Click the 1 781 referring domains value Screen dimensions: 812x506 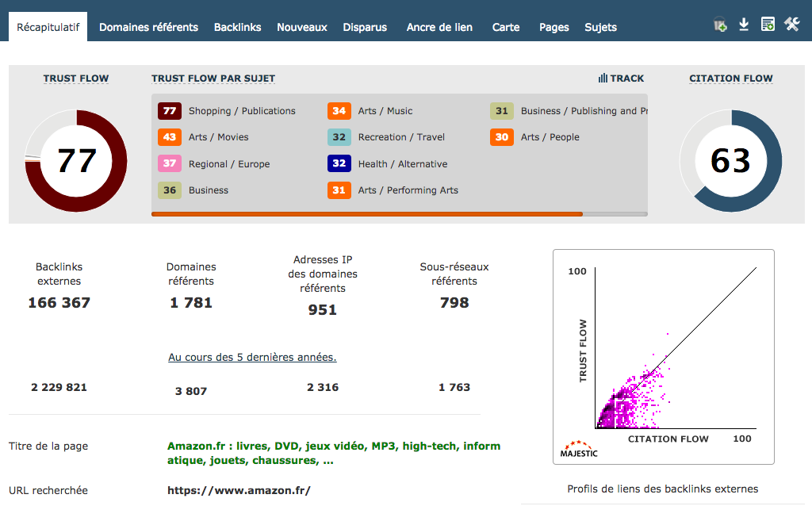pyautogui.click(x=191, y=302)
